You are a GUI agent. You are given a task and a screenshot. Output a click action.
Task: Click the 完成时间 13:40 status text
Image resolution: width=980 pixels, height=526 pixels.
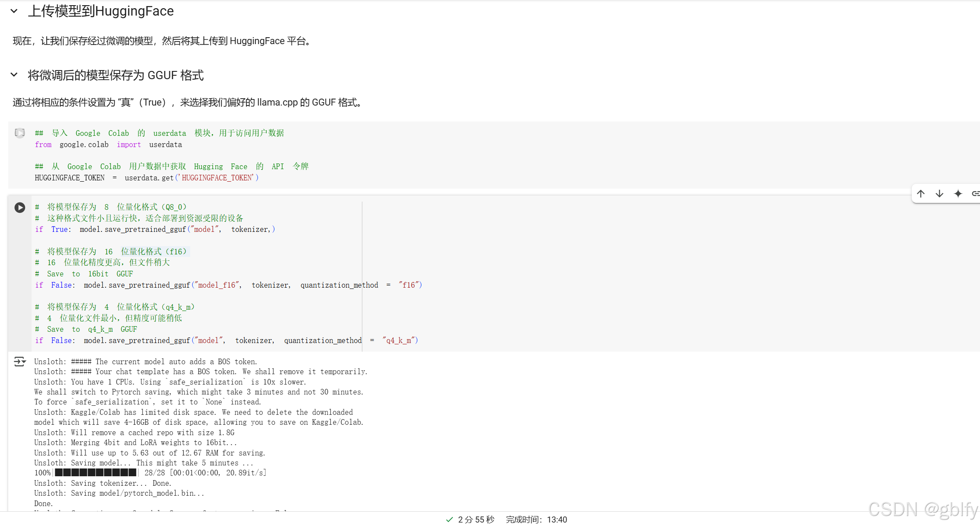coord(536,520)
